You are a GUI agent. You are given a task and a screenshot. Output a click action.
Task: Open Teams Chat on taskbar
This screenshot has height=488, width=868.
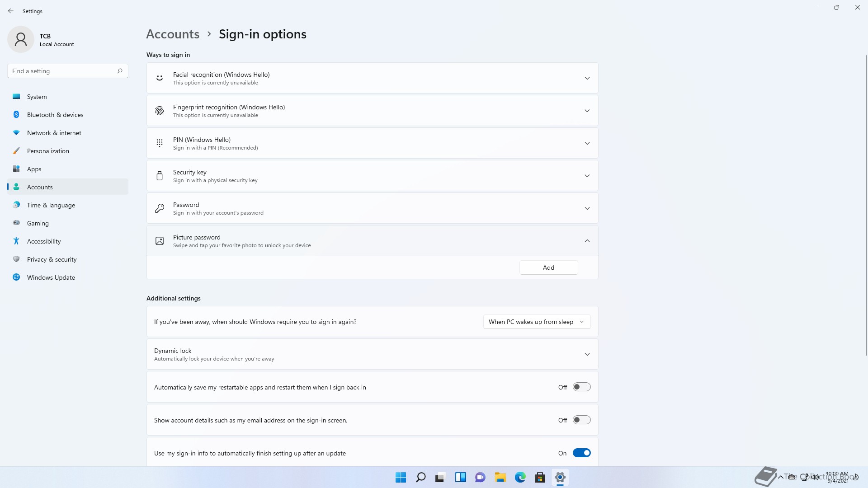(480, 477)
